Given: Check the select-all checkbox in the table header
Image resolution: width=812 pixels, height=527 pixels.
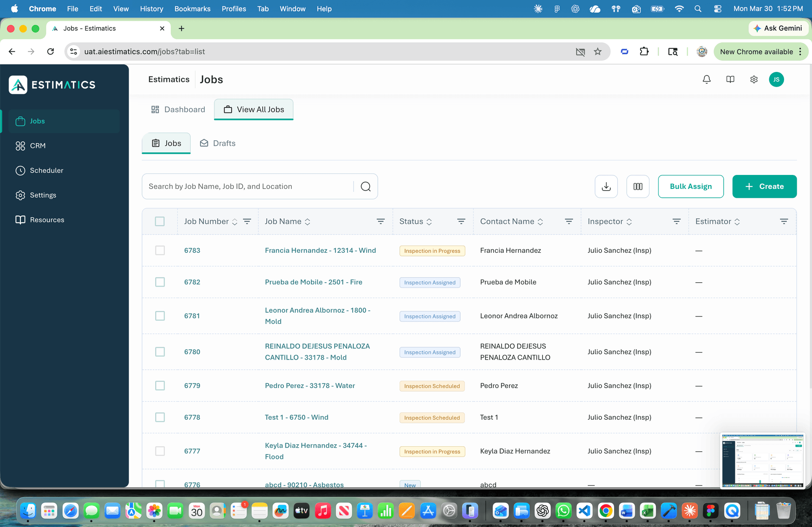Looking at the screenshot, I should coord(160,221).
